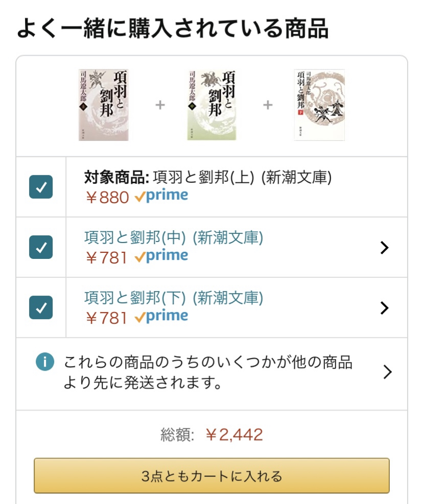Uncheck the 項羽と劉邦(中) checkbox
The height and width of the screenshot is (504, 423).
(x=41, y=247)
